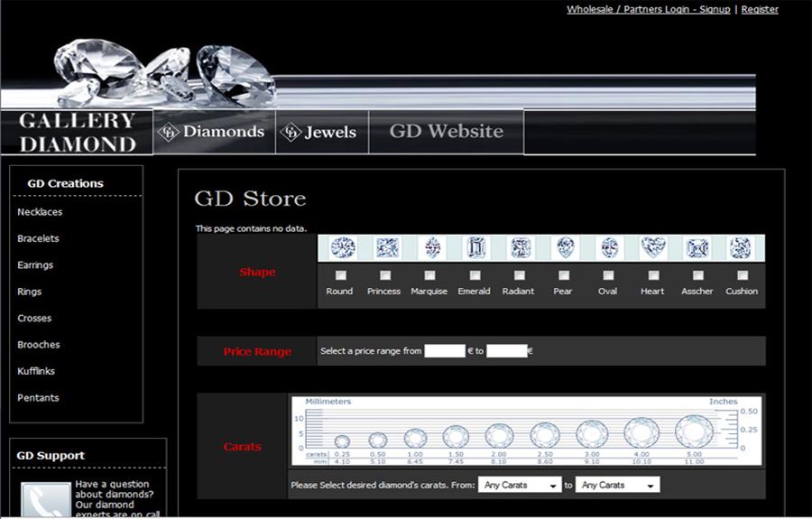Select the 0.25 carat diamond in chart
812x519 pixels.
[342, 441]
